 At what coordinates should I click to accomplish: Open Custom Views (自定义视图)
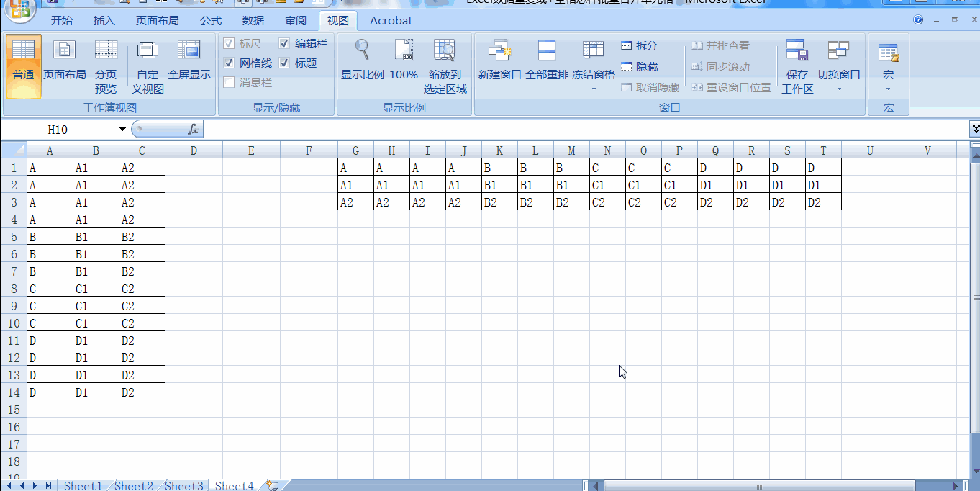[x=148, y=66]
